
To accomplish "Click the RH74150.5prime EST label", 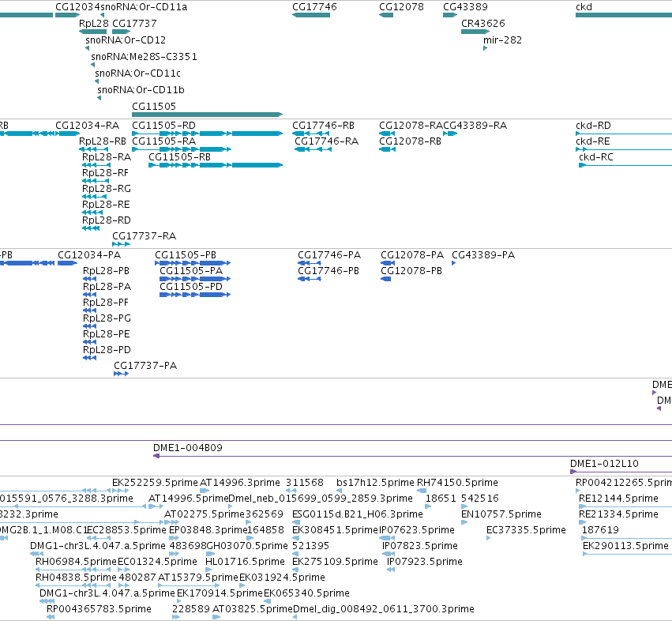I will (x=458, y=483).
